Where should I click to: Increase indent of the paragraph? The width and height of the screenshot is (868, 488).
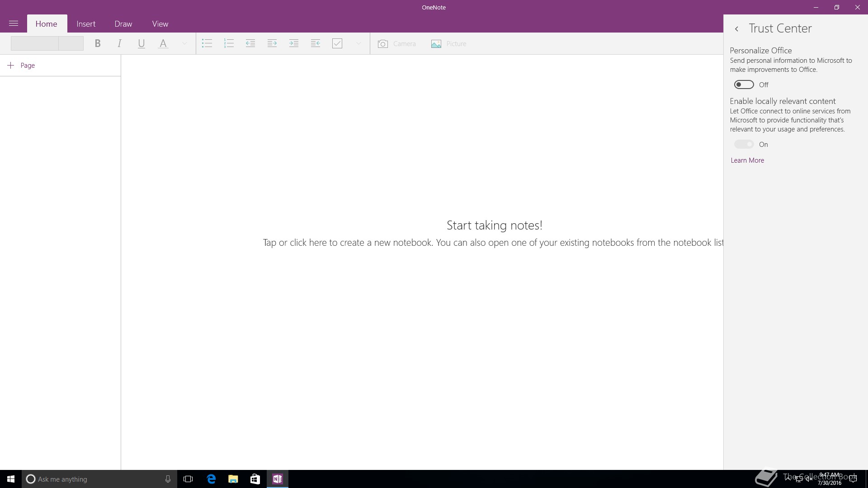pyautogui.click(x=294, y=43)
